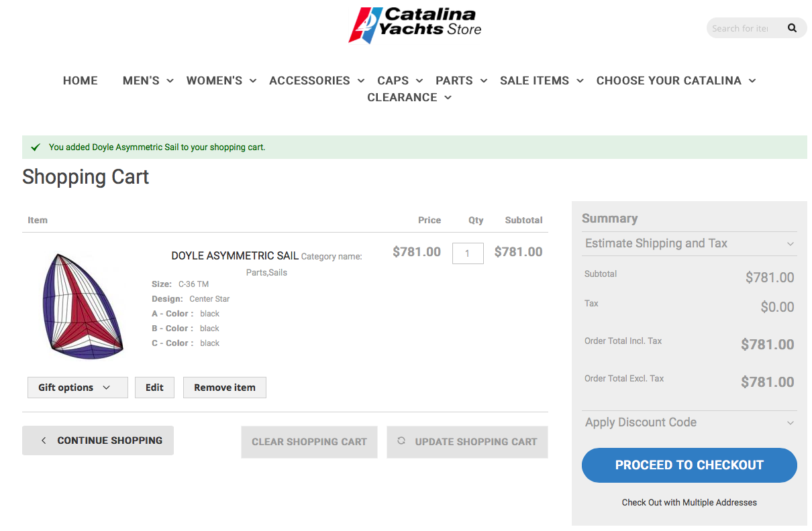Expand the chevron next to SALE ITEMS
Image resolution: width=812 pixels, height=531 pixels.
click(x=580, y=80)
